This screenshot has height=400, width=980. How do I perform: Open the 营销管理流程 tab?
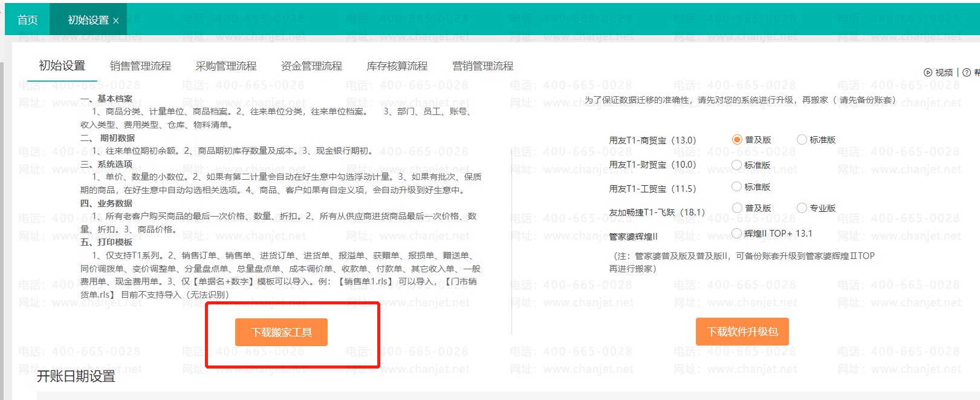(x=483, y=66)
